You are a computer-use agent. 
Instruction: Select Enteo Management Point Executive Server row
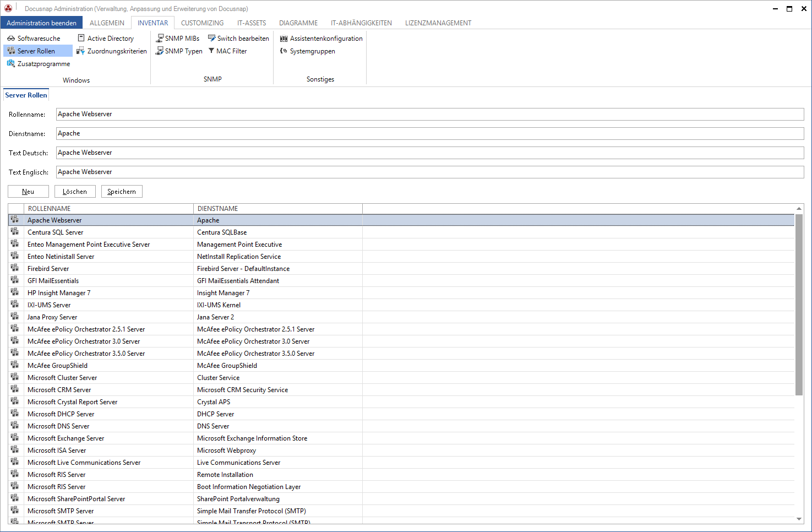pyautogui.click(x=401, y=245)
